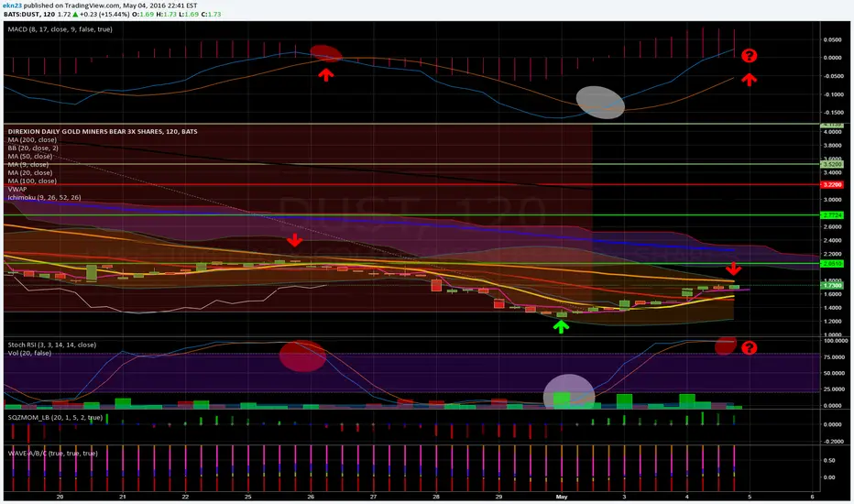Click the green 2.0510 price level tag
This screenshot has width=854, height=504.
tap(832, 264)
